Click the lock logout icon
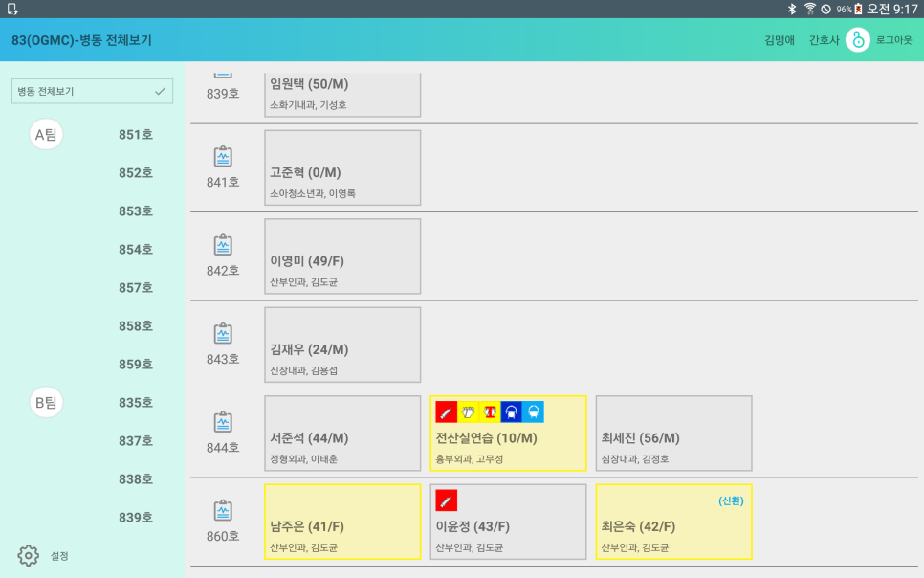The height and width of the screenshot is (578, 924). coord(858,40)
